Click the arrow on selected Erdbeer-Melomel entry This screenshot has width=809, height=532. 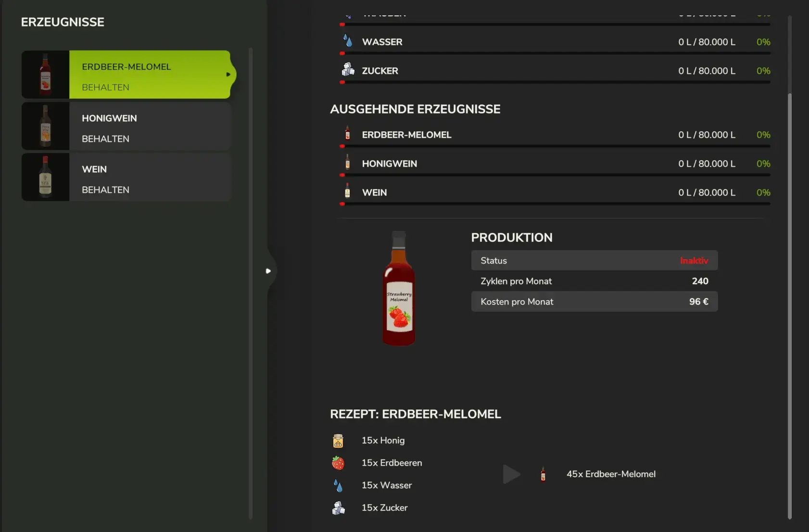(x=228, y=75)
